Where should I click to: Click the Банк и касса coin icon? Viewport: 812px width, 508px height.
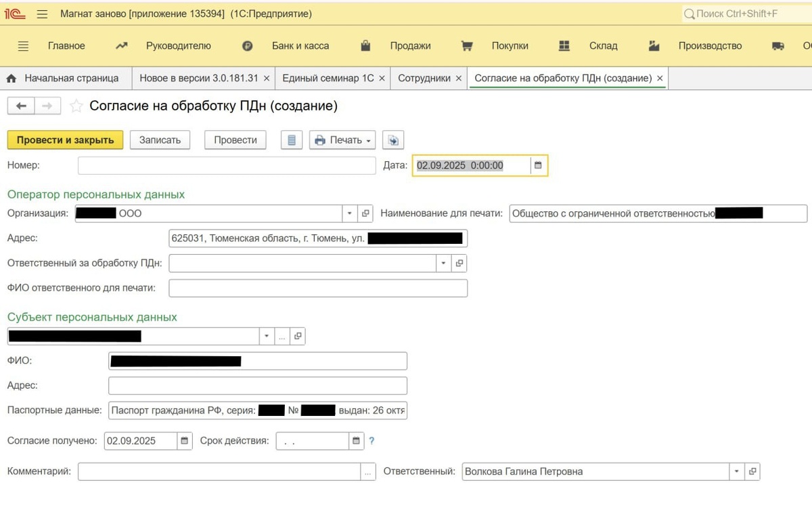click(x=248, y=46)
